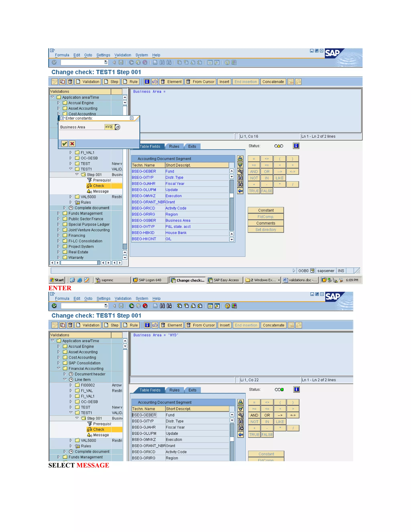Open SAP Logon 640 from taskbar

click(x=150, y=280)
